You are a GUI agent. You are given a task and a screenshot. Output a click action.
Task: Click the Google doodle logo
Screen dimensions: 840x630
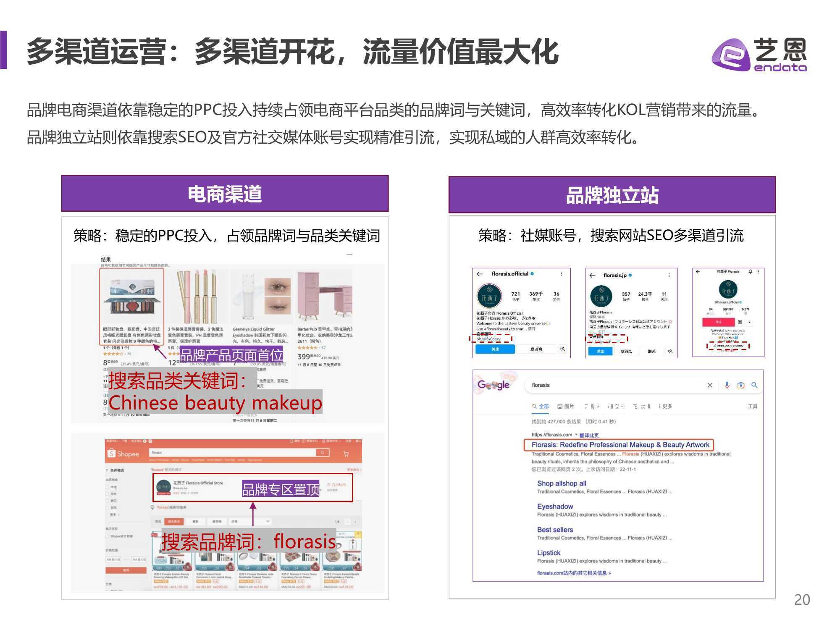pyautogui.click(x=493, y=385)
